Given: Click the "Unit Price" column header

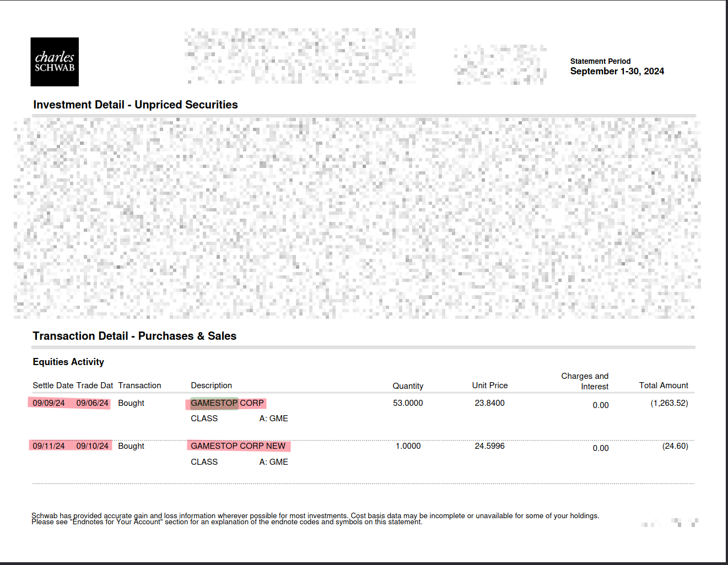Looking at the screenshot, I should tap(490, 385).
